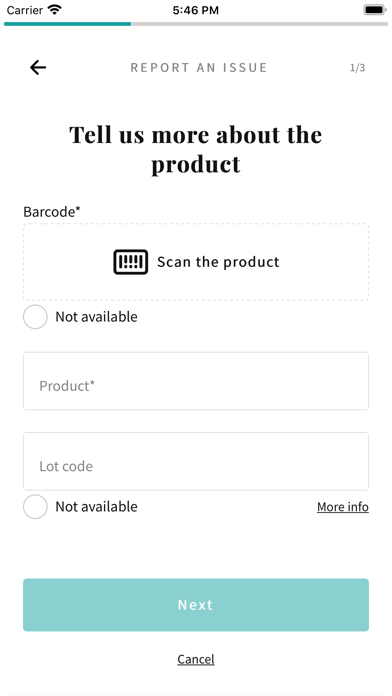This screenshot has height=696, width=392.
Task: Select barcode Not available radio button
Action: pos(35,316)
